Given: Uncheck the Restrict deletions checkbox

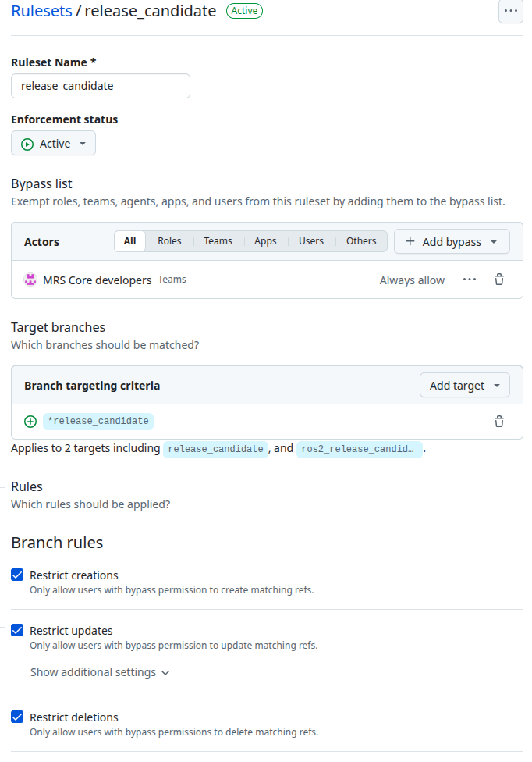Looking at the screenshot, I should pos(17,717).
